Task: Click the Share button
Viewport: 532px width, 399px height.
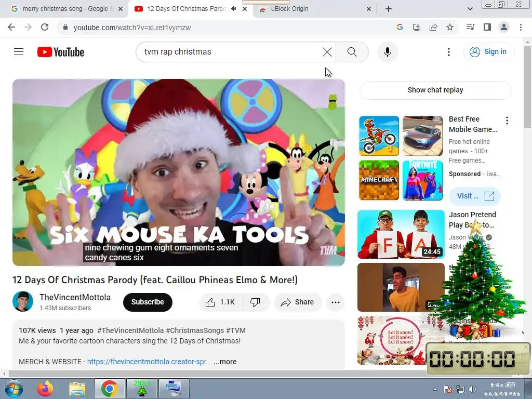Action: click(x=298, y=302)
